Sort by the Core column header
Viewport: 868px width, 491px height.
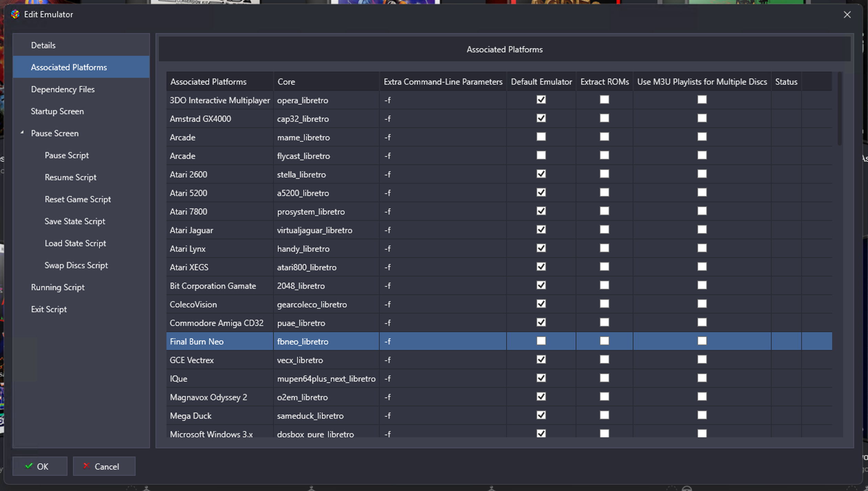tap(326, 81)
